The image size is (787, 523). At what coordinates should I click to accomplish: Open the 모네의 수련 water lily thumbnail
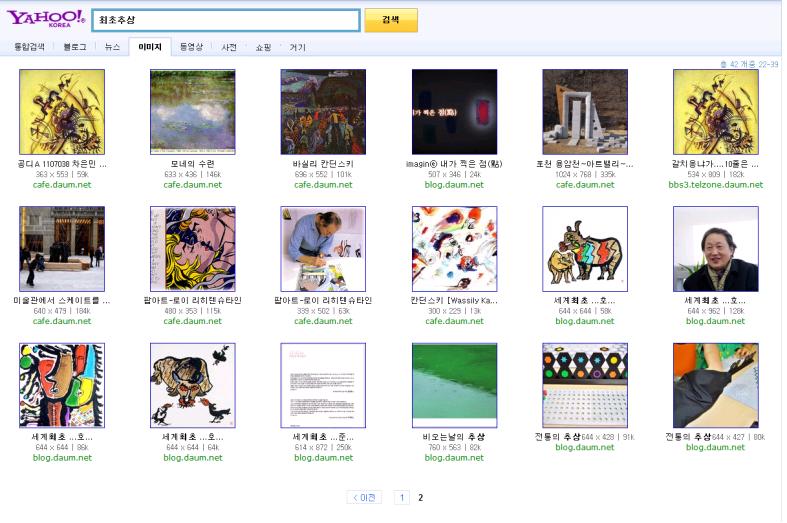pyautogui.click(x=193, y=112)
